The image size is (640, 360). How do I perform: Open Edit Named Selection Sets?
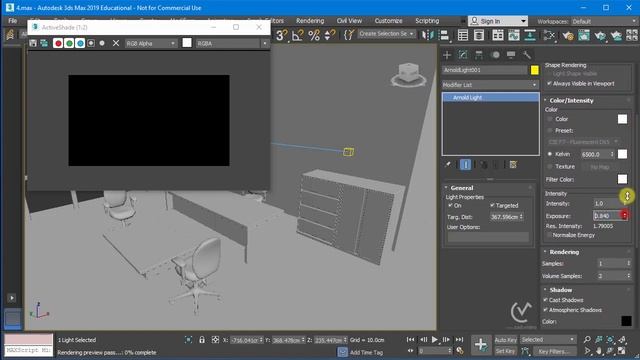pos(349,35)
